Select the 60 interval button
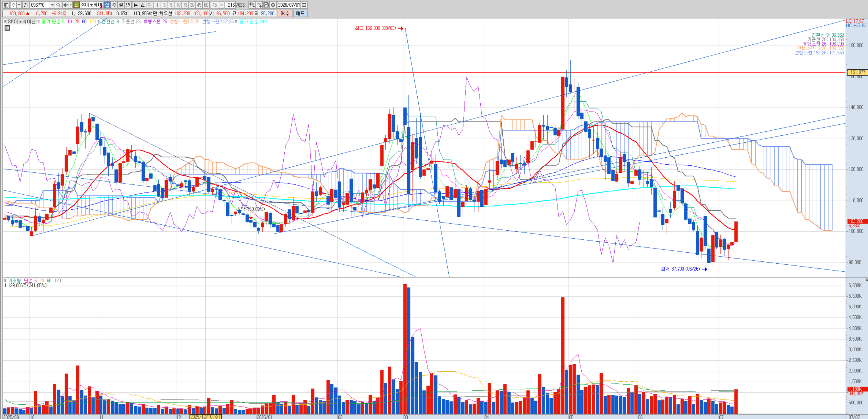The width and height of the screenshot is (868, 419). 206,5
